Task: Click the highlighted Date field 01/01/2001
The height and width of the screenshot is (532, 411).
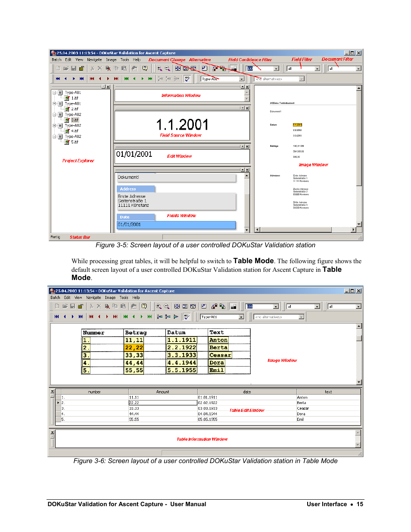Action: tap(176, 225)
